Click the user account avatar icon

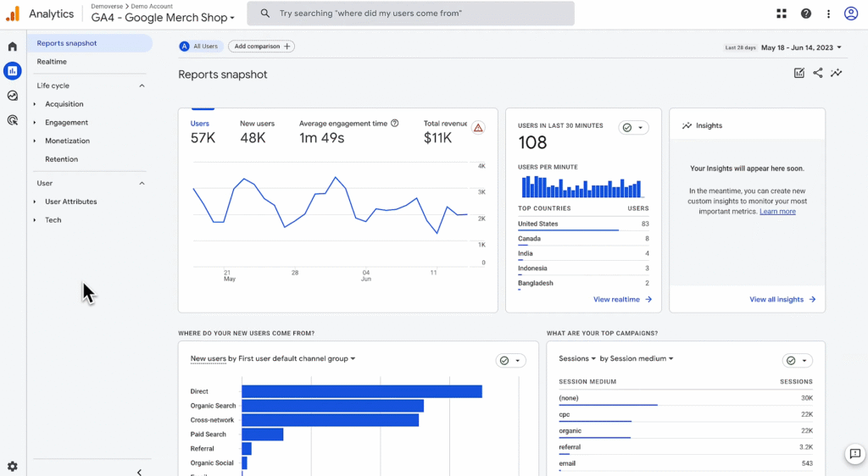[851, 14]
